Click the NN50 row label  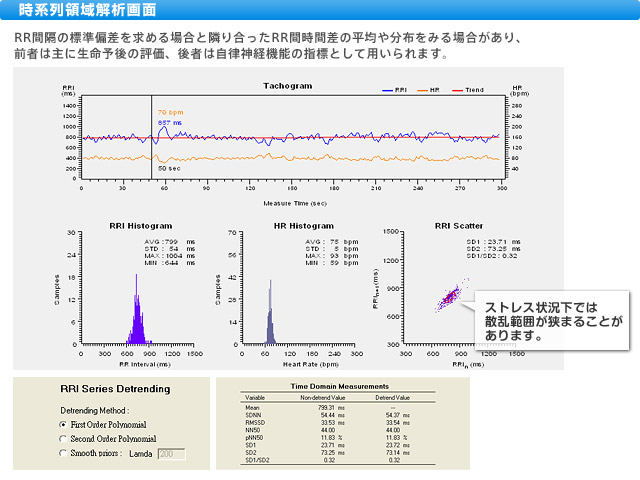(253, 430)
